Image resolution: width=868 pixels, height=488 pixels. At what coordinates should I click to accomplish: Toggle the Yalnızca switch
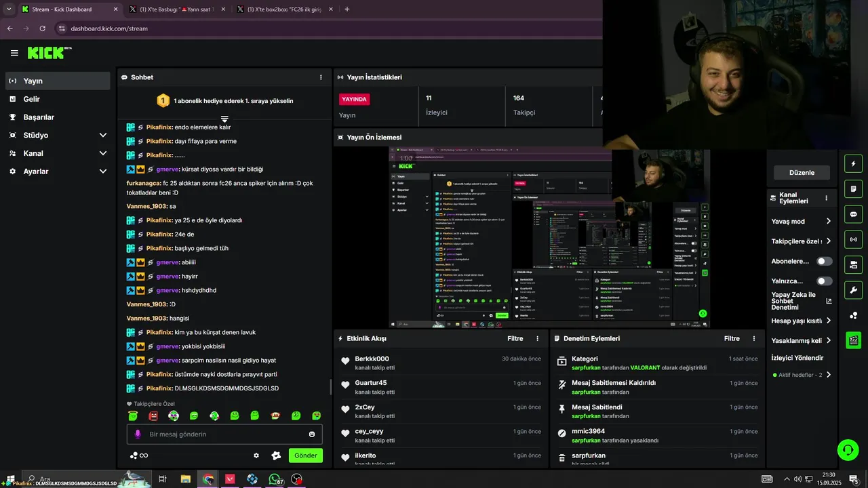pyautogui.click(x=825, y=281)
